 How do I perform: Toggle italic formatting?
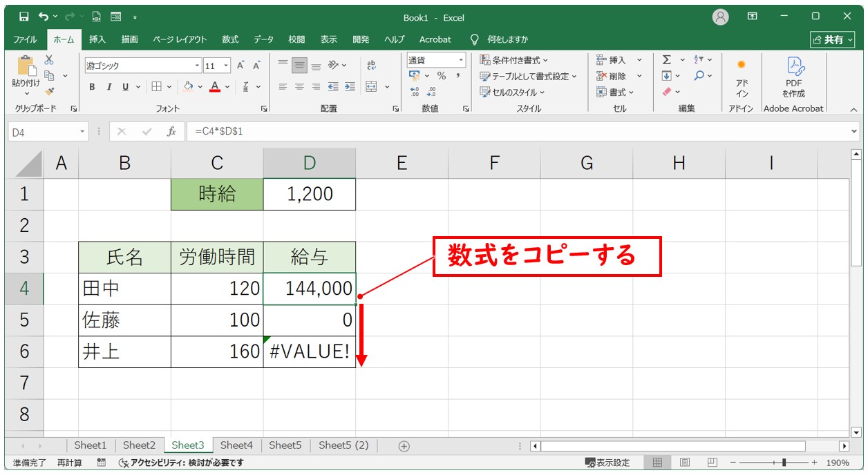pos(108,87)
